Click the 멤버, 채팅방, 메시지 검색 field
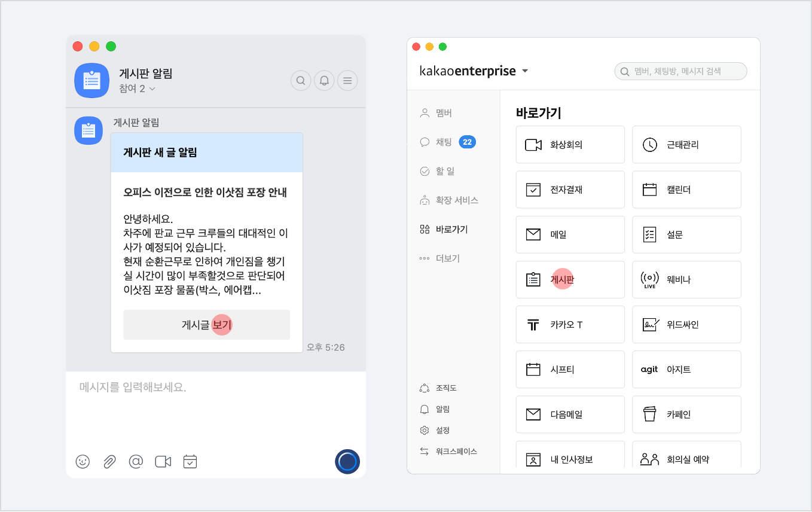Viewport: 812px width, 512px height. click(x=681, y=71)
